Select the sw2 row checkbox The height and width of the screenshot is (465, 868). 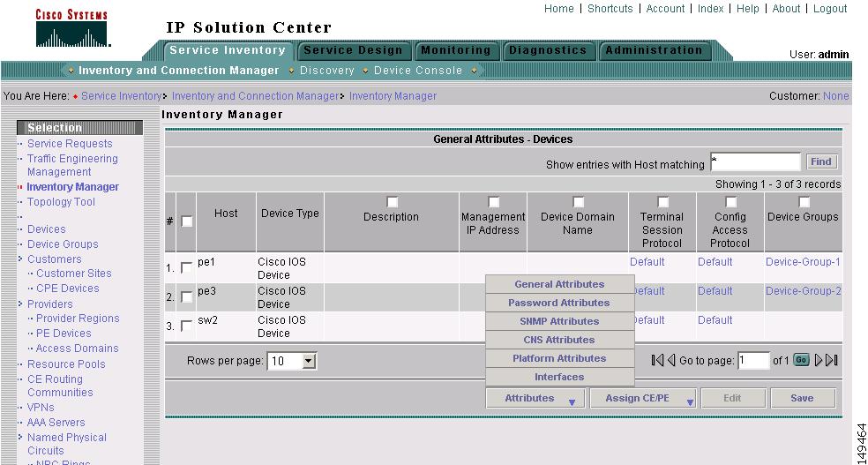186,326
